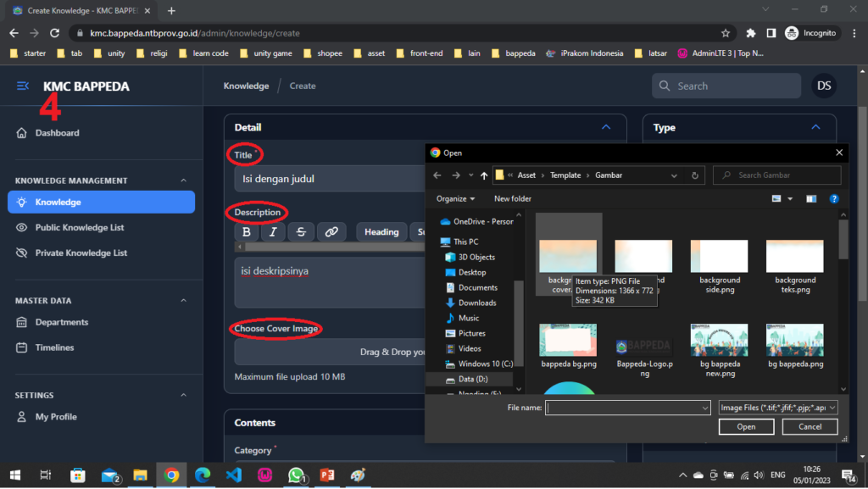The width and height of the screenshot is (868, 489).
Task: Open the Organize dropdown menu
Action: [x=456, y=198]
